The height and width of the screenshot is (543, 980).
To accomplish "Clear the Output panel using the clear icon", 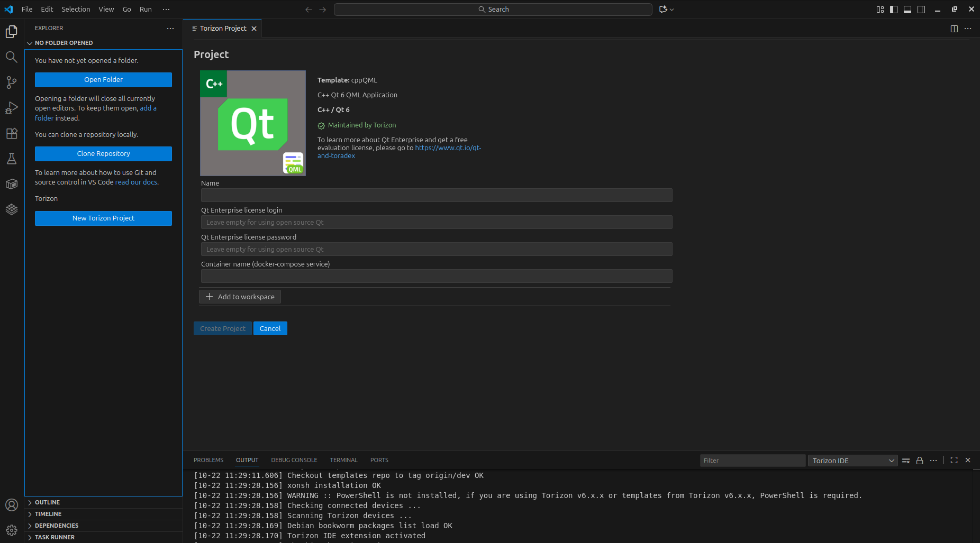I will coord(905,460).
